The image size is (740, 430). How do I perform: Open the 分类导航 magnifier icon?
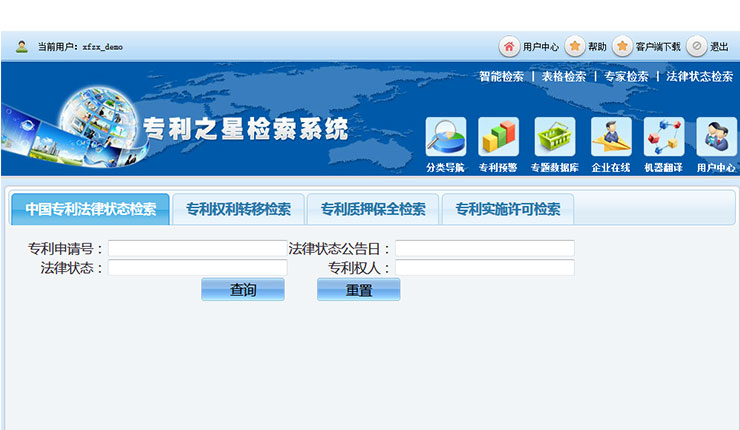coord(445,138)
